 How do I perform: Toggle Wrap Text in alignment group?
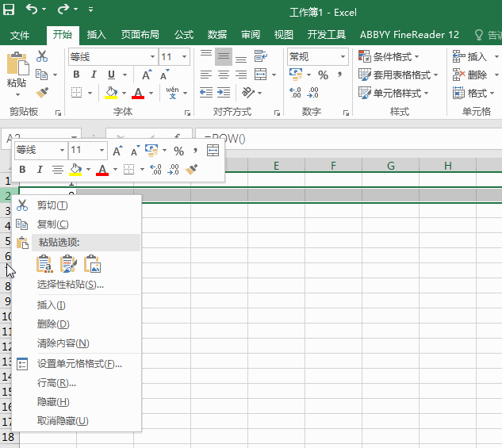click(261, 56)
